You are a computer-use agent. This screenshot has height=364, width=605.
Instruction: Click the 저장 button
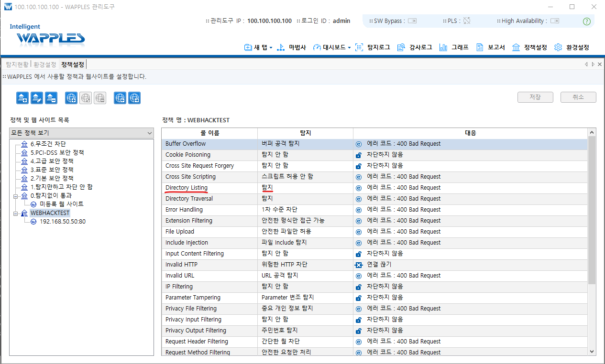tap(535, 97)
